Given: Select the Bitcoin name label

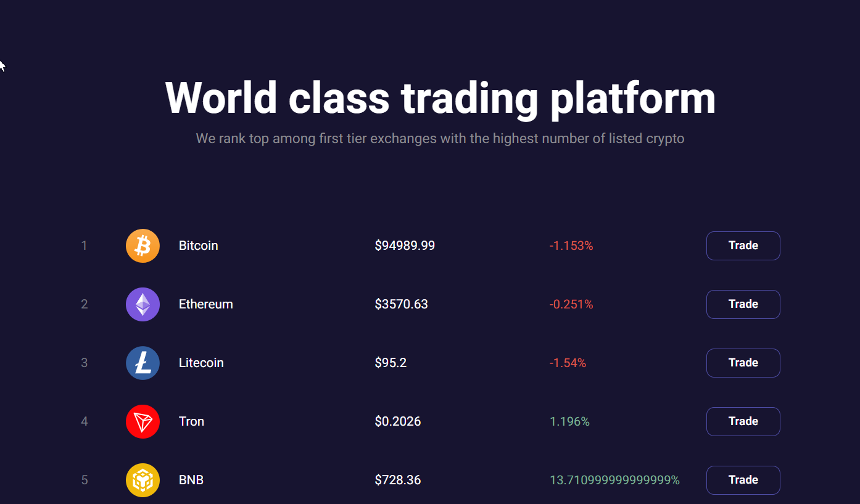Looking at the screenshot, I should (x=199, y=246).
